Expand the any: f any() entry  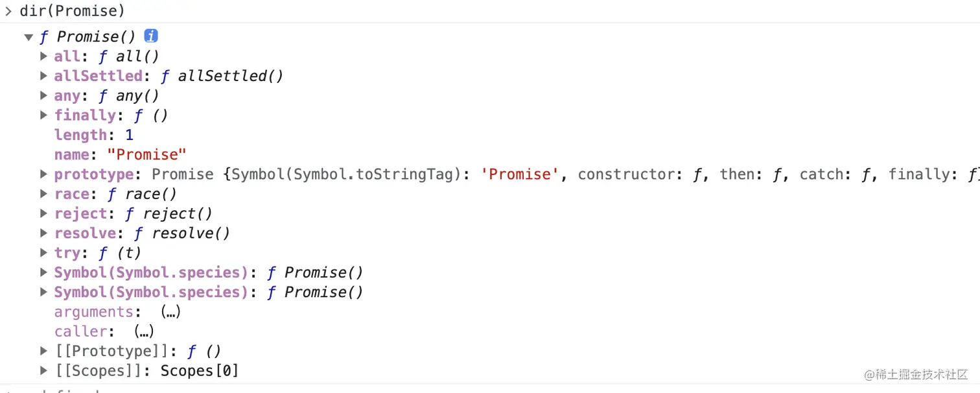[43, 95]
